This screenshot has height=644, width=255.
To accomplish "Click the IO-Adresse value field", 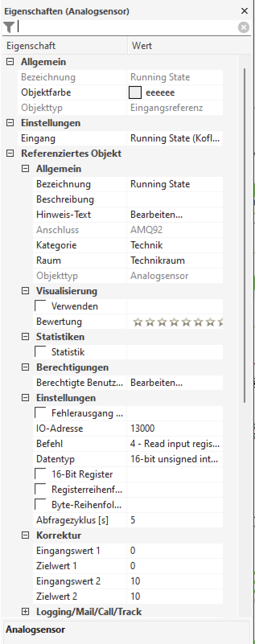I will click(175, 429).
